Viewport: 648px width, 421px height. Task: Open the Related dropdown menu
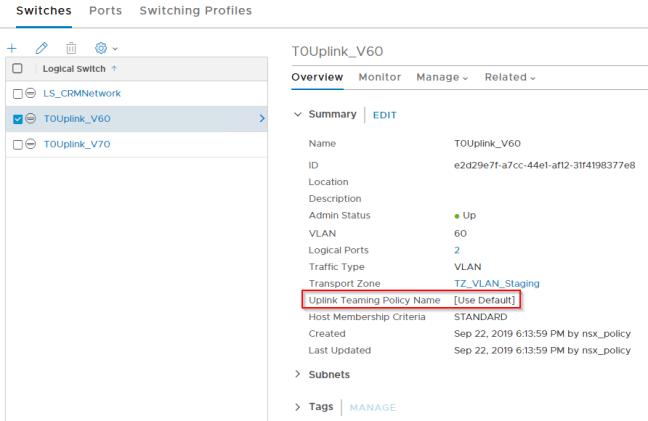point(510,77)
